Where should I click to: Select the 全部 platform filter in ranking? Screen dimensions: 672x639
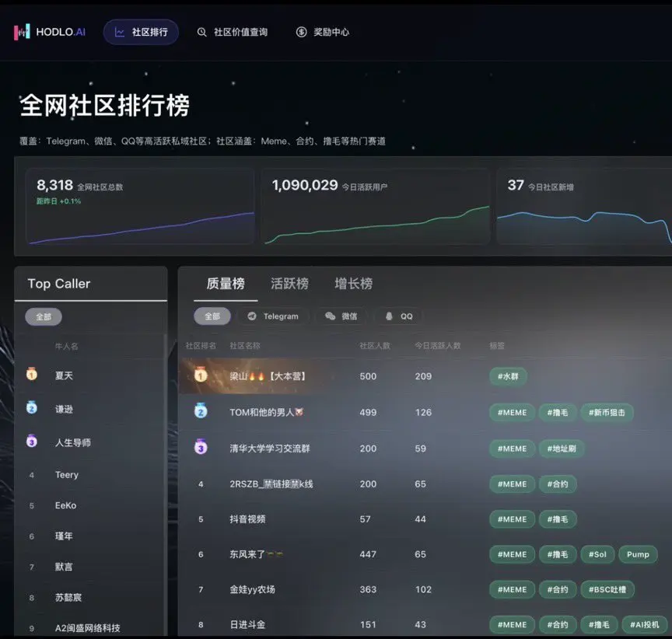pos(212,316)
